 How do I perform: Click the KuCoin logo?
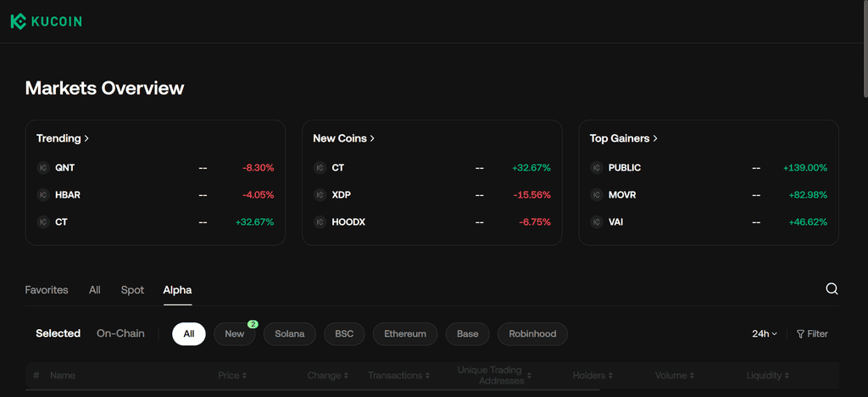pyautogui.click(x=46, y=21)
